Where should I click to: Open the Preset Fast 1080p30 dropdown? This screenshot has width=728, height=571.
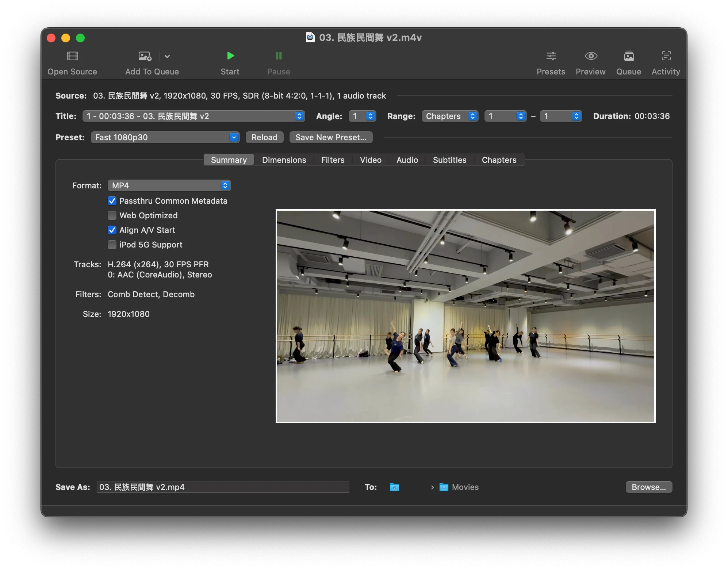(165, 137)
